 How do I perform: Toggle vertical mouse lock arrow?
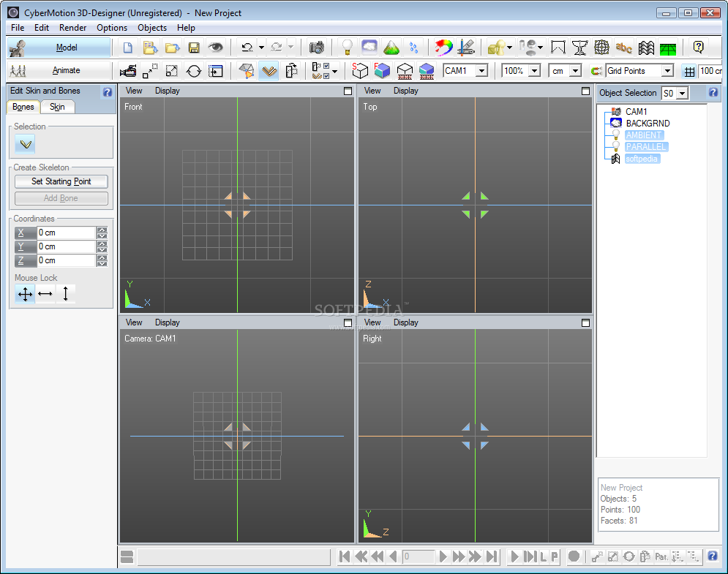click(65, 294)
